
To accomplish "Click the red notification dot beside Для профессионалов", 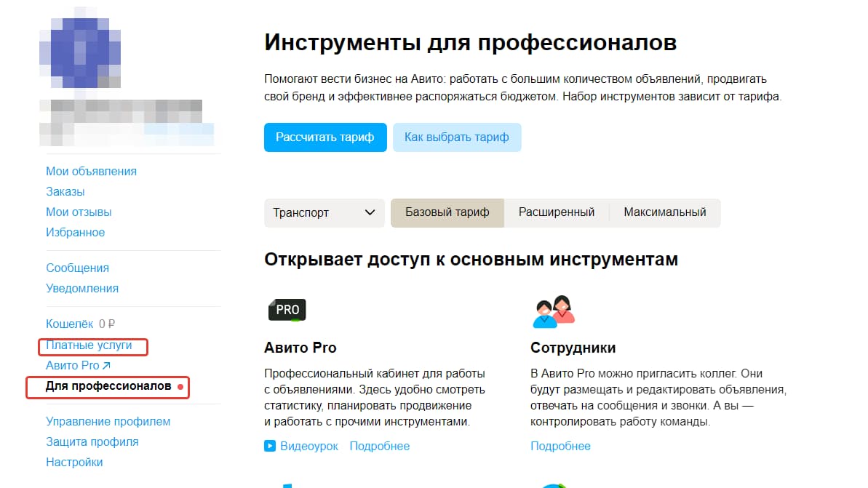I will pos(180,387).
